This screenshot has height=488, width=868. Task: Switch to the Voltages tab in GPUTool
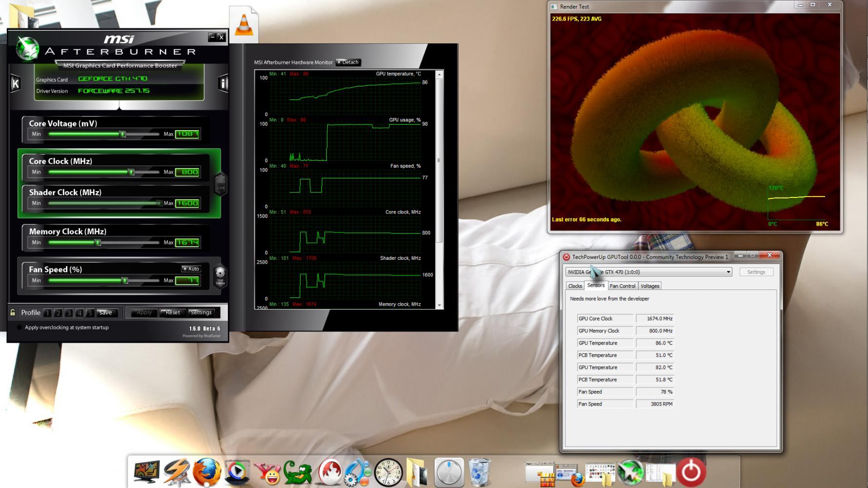pos(650,286)
